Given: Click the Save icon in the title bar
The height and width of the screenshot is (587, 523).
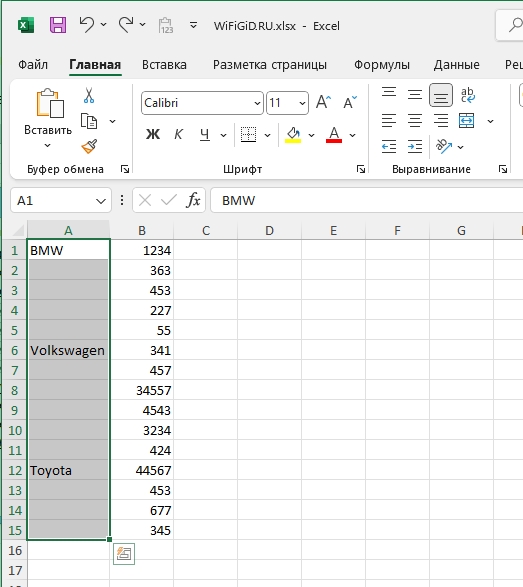Looking at the screenshot, I should [x=58, y=25].
